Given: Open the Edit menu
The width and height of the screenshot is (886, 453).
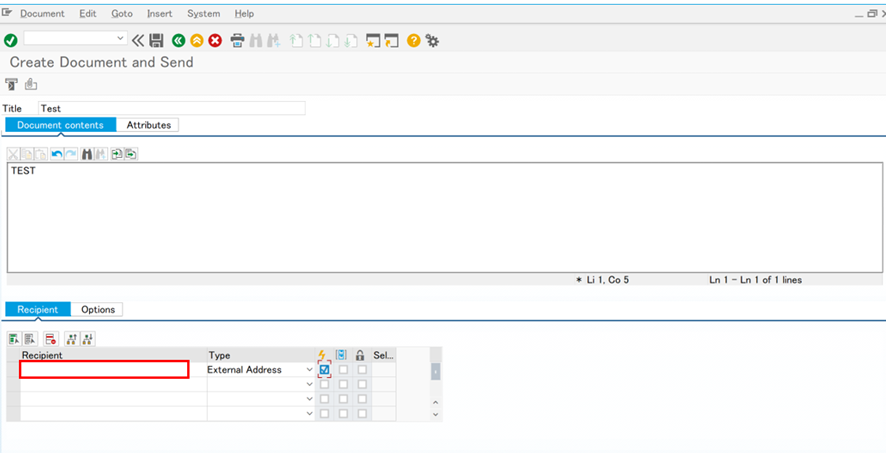Looking at the screenshot, I should point(88,14).
